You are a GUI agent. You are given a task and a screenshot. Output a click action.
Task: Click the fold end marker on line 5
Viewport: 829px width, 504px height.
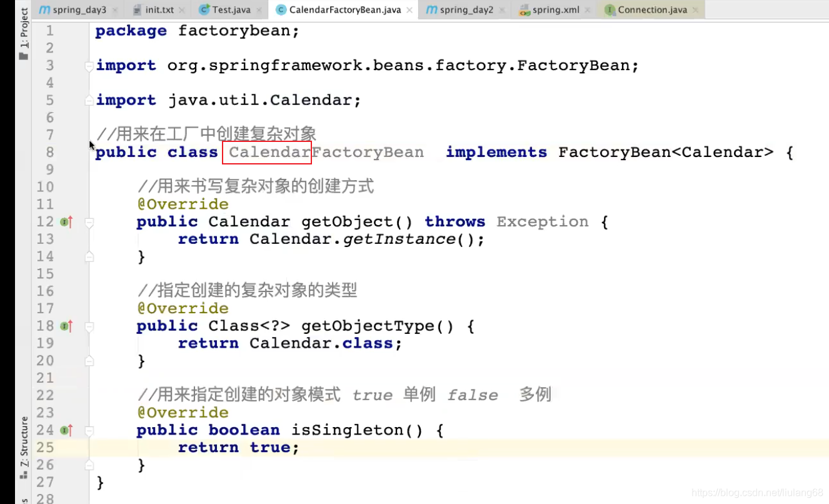pos(89,101)
